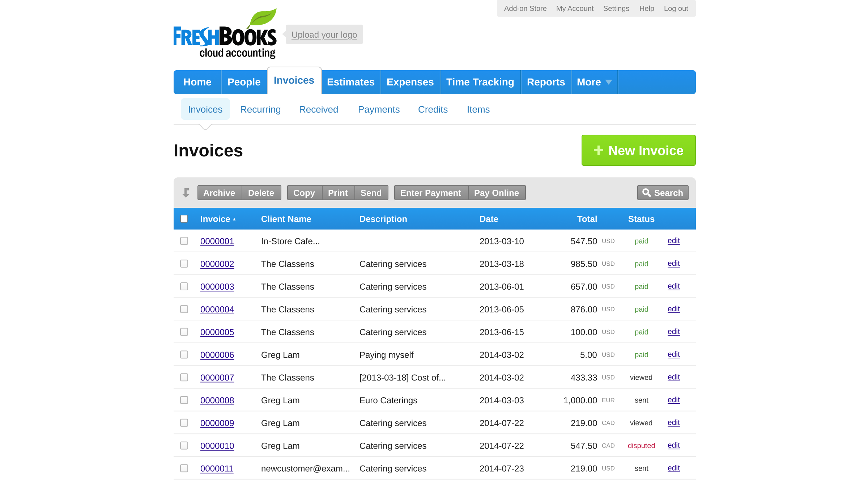The image size is (868, 488).
Task: Go to the Home tab
Action: (197, 82)
